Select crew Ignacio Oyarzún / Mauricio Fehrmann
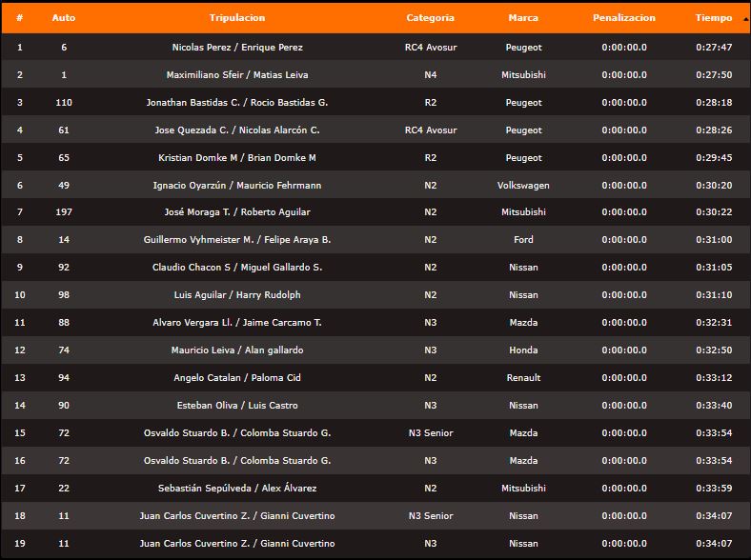 (x=237, y=185)
